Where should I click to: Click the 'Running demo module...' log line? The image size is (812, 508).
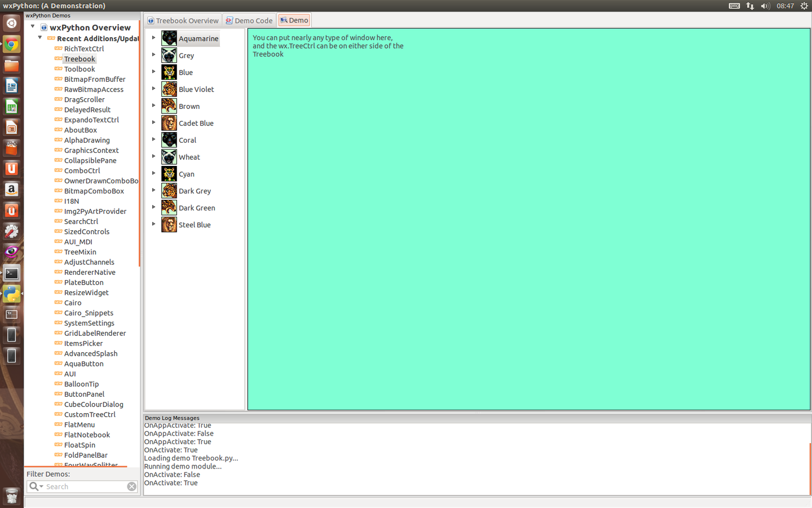(183, 466)
